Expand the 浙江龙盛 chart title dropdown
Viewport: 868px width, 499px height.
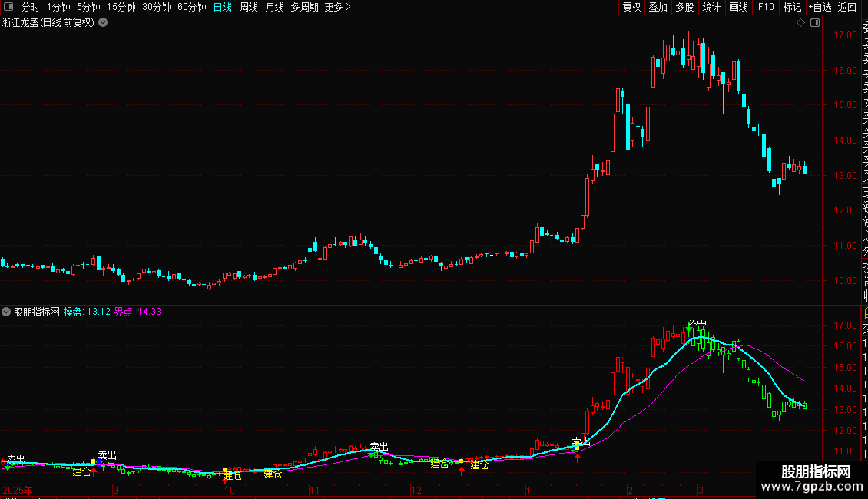coord(103,23)
